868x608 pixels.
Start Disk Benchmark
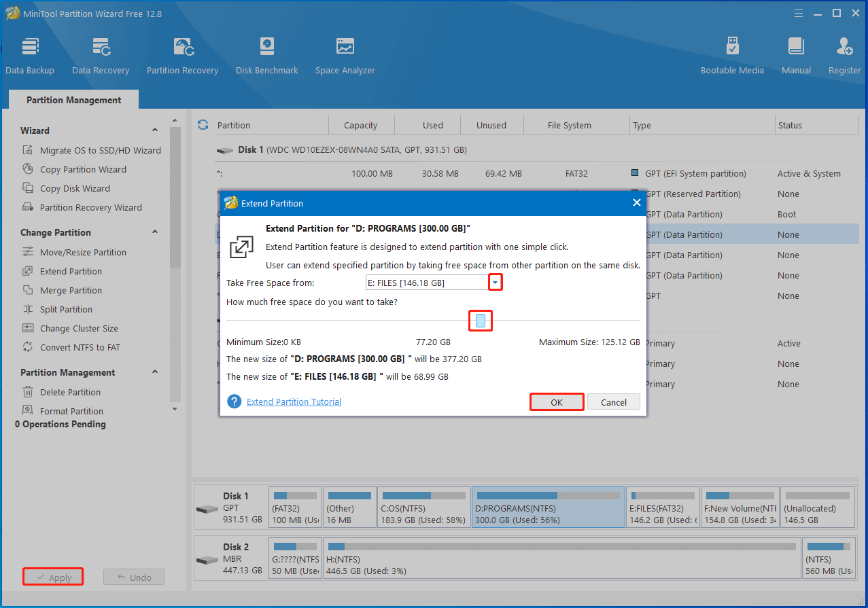pyautogui.click(x=267, y=56)
